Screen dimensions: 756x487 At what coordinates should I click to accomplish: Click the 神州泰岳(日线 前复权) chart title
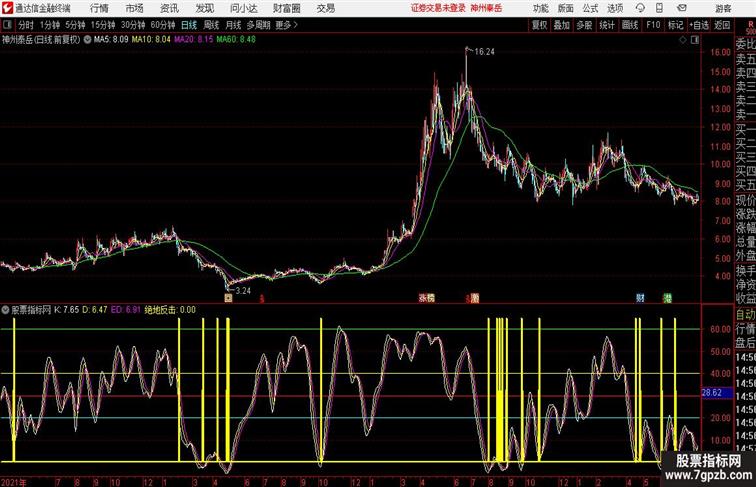[x=41, y=40]
